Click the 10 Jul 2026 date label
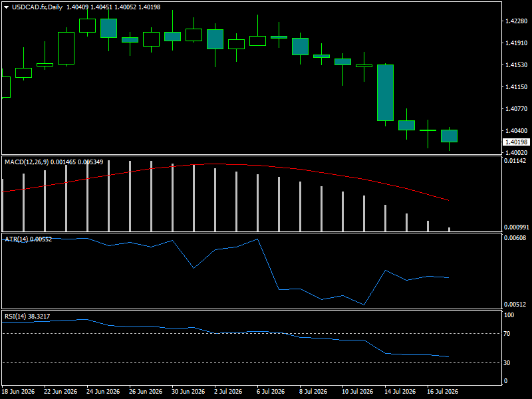 tap(357, 392)
